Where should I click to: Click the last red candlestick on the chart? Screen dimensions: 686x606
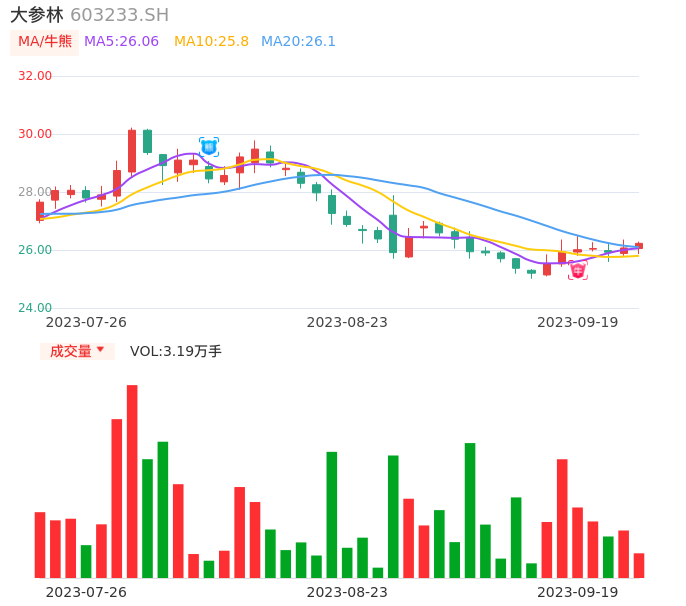coord(639,246)
